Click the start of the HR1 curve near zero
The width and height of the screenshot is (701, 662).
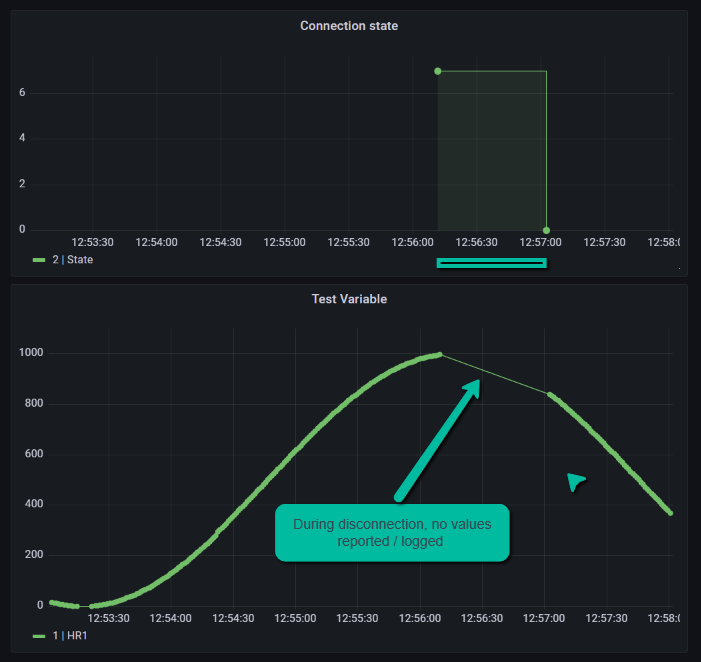(53, 603)
